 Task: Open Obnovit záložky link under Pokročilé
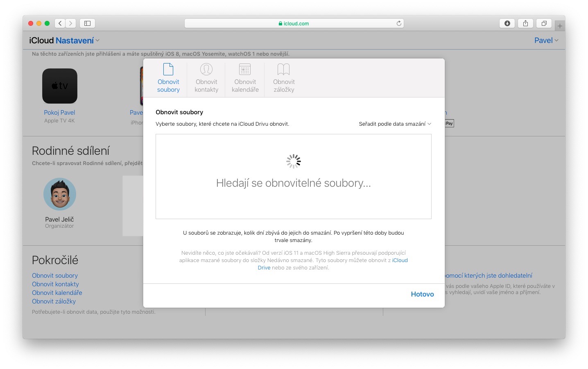point(54,301)
